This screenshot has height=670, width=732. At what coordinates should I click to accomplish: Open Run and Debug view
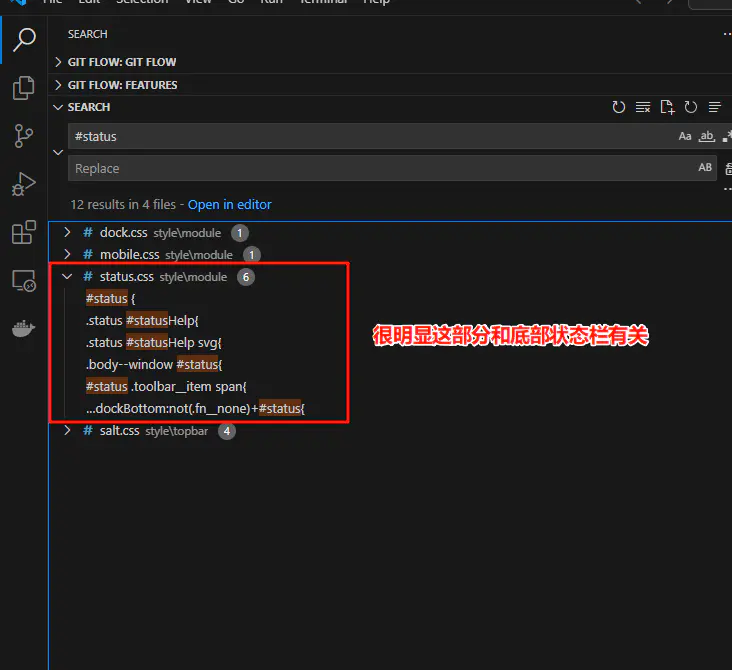23,184
